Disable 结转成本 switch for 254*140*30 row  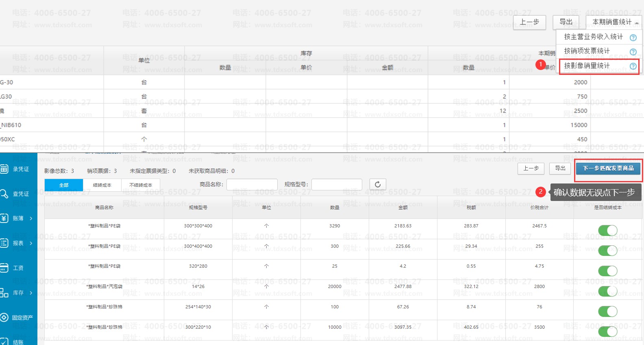[608, 312]
